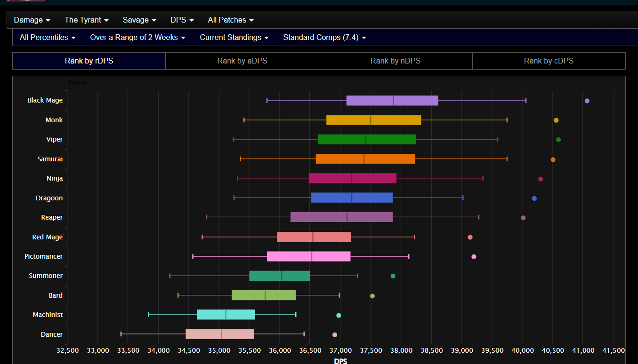The image size is (638, 364).
Task: Click the Summoner job label
Action: pyautogui.click(x=46, y=276)
